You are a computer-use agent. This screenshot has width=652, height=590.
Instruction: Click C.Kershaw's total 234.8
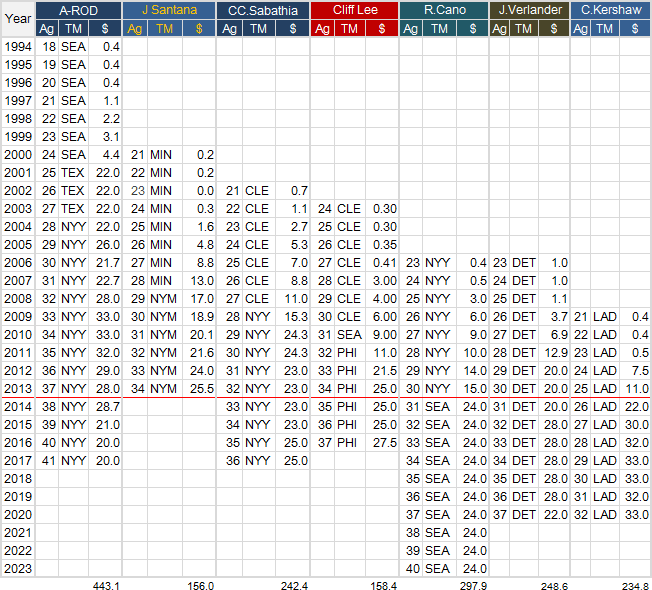pyautogui.click(x=636, y=586)
